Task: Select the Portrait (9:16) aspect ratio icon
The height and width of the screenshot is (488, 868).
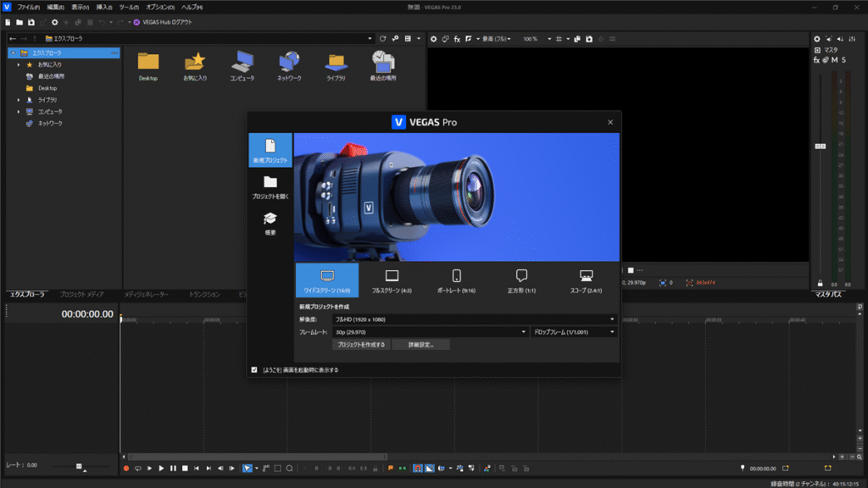Action: tap(456, 276)
